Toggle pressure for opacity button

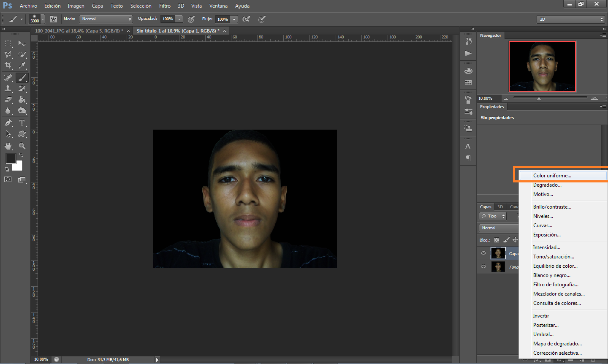point(191,19)
